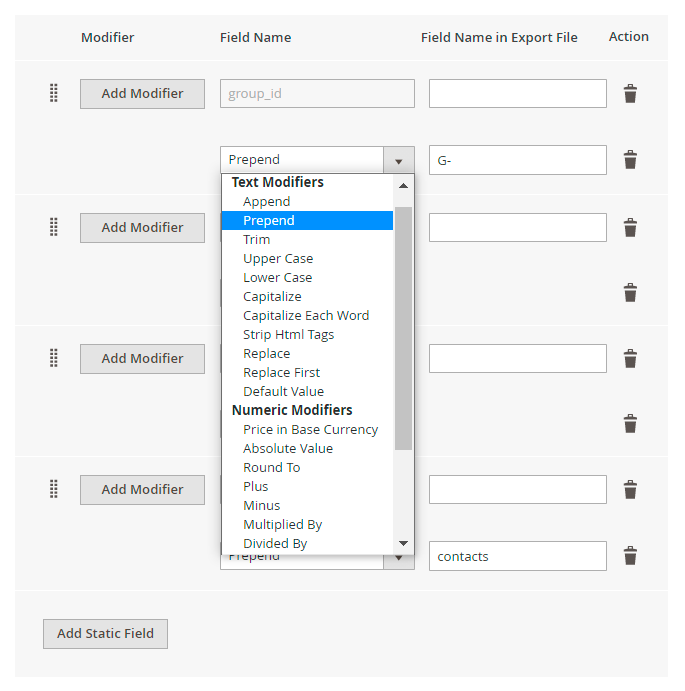Choose Price in Base Currency option

coord(310,429)
